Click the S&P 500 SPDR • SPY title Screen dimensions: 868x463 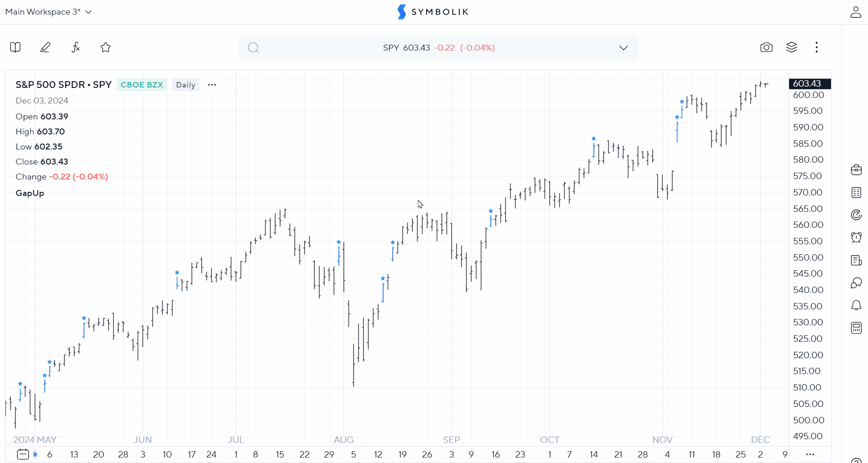pyautogui.click(x=63, y=85)
